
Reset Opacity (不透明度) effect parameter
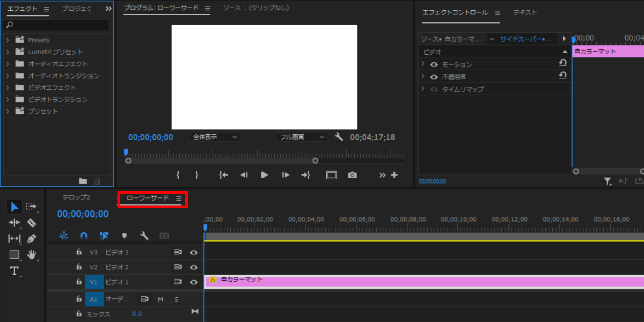point(562,76)
